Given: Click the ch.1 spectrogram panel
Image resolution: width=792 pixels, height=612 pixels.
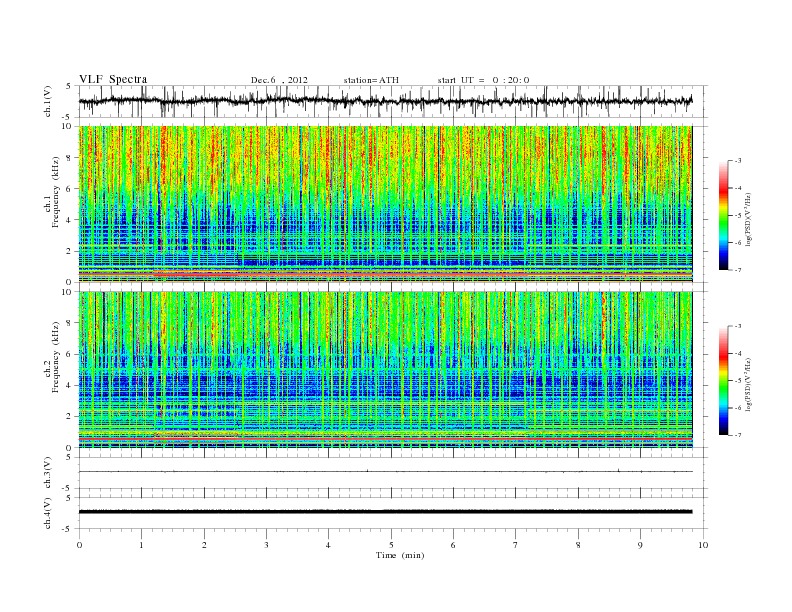Looking at the screenshot, I should (x=385, y=204).
